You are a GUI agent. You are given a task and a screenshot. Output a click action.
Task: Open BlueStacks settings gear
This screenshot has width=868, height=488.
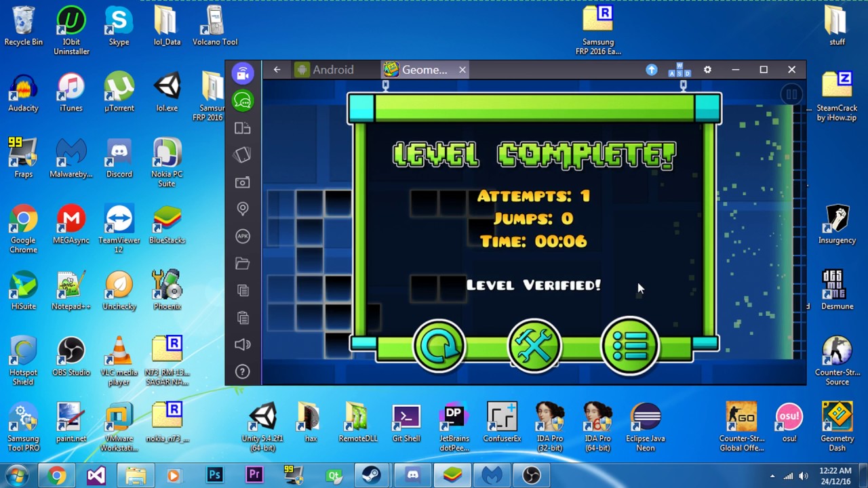(707, 69)
